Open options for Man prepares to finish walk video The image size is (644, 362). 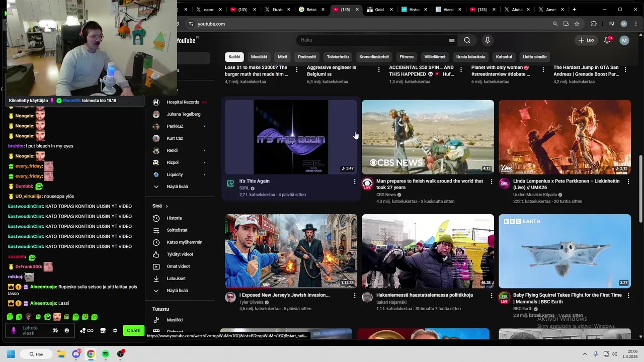click(x=492, y=182)
